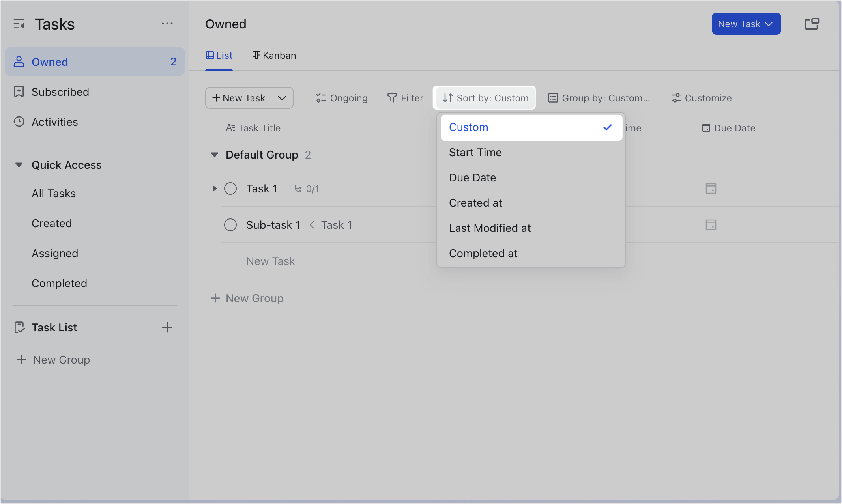
Task: Sort by Last Modified at
Action: click(531, 228)
